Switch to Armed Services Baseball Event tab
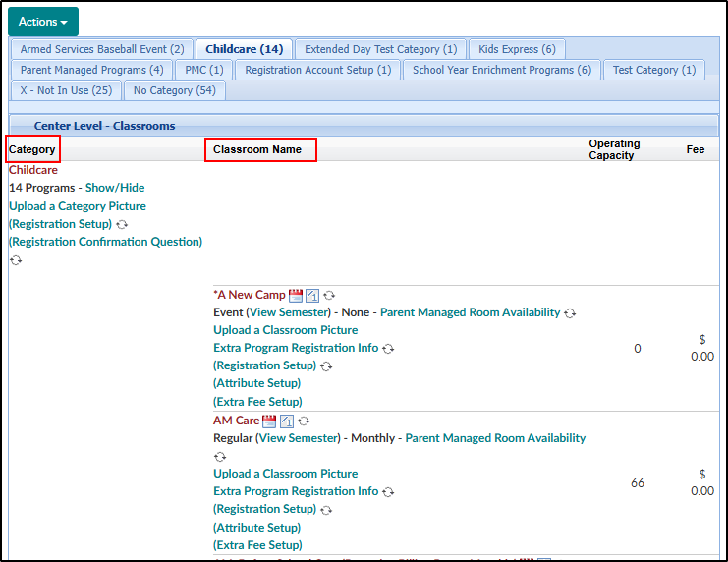728x562 pixels. (102, 49)
